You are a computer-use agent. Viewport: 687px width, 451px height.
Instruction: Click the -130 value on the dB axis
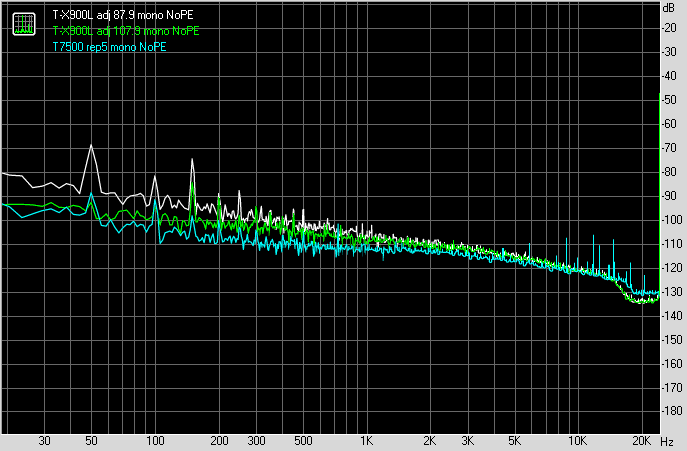pyautogui.click(x=672, y=291)
